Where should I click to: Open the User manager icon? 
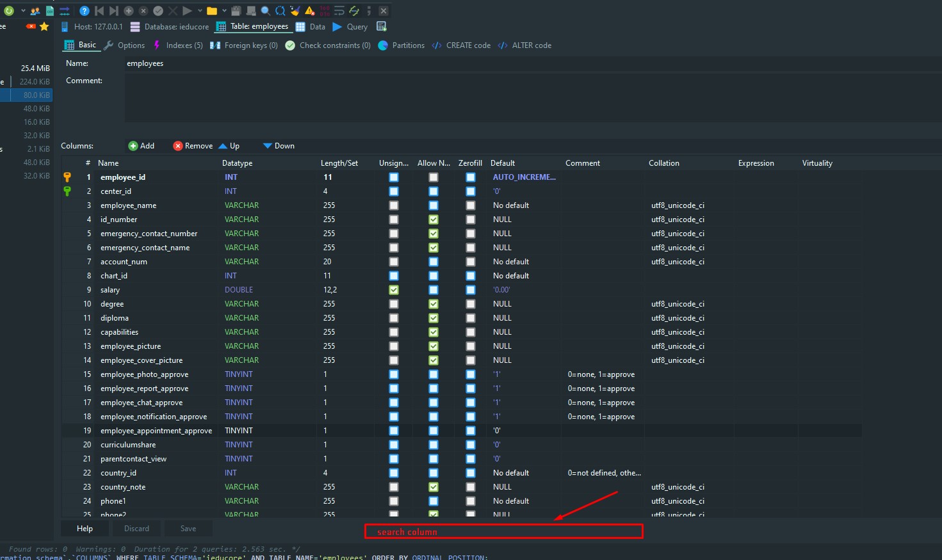tap(35, 11)
